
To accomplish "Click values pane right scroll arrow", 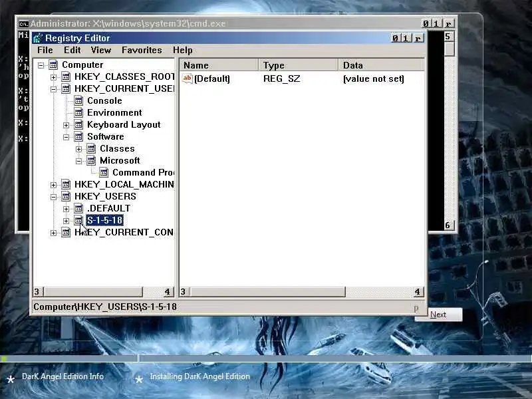I will pos(418,292).
